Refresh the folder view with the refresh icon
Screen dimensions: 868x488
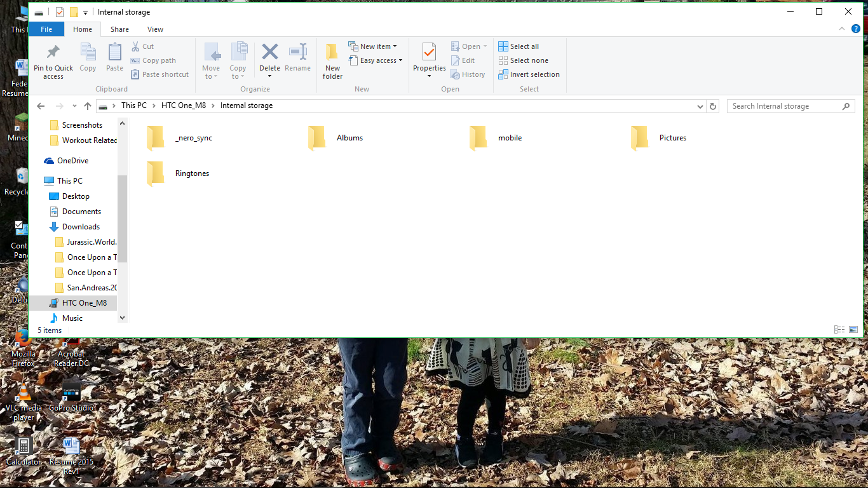point(712,105)
